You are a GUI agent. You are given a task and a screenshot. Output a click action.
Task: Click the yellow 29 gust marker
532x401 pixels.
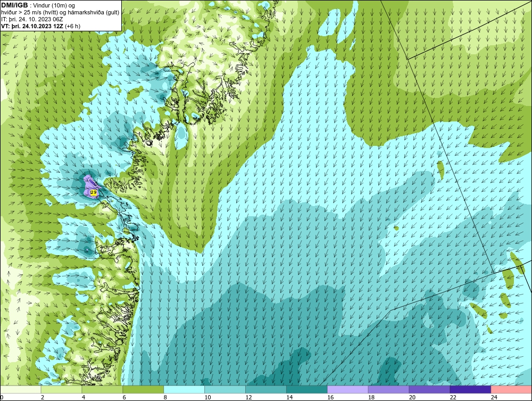[94, 193]
